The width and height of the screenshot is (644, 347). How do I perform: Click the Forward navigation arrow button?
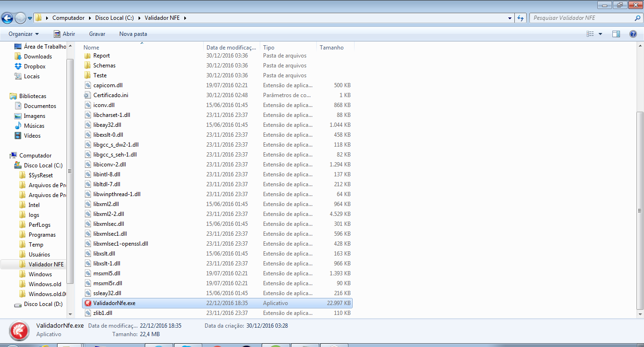[x=20, y=18]
